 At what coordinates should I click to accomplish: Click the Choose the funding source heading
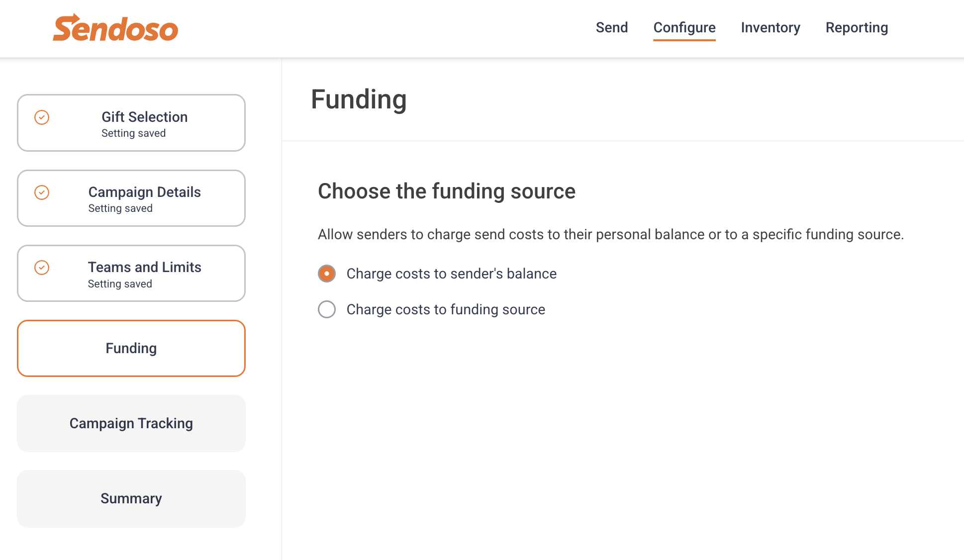point(447,191)
